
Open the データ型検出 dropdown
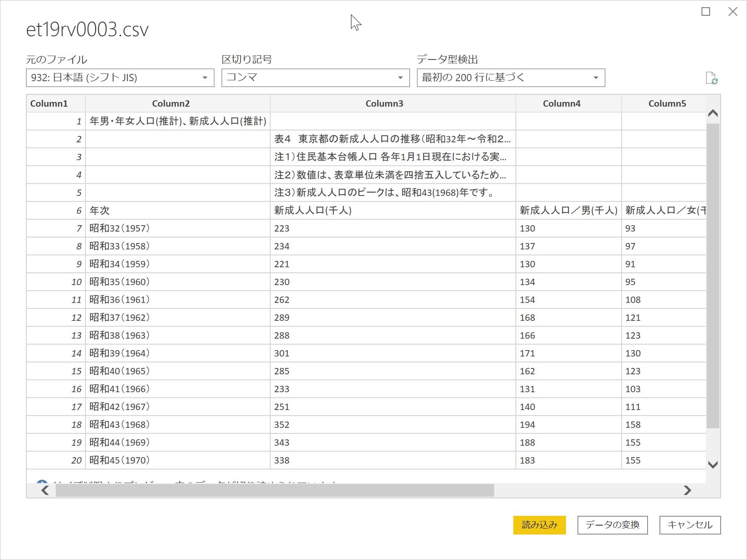511,78
